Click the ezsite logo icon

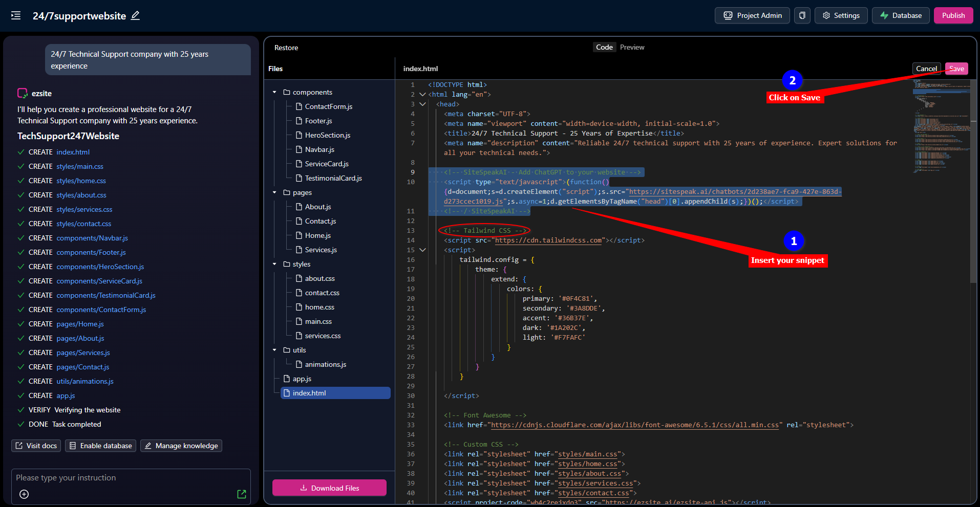(23, 93)
